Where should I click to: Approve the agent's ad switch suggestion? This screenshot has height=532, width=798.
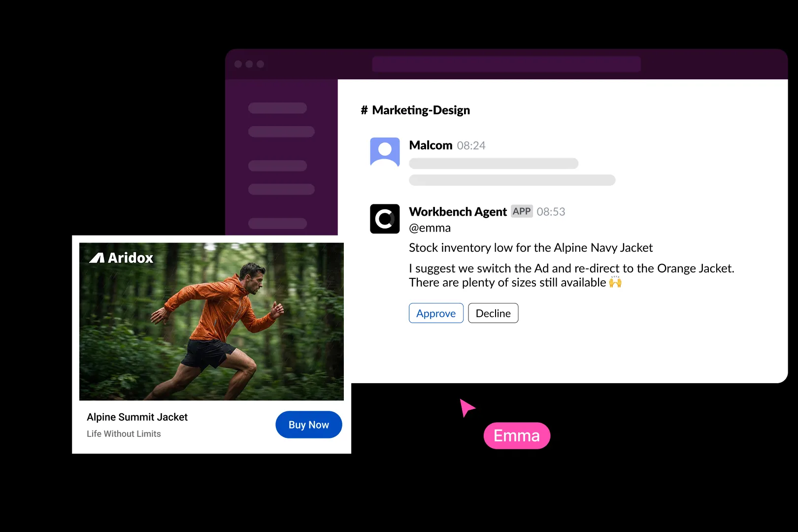tap(436, 313)
